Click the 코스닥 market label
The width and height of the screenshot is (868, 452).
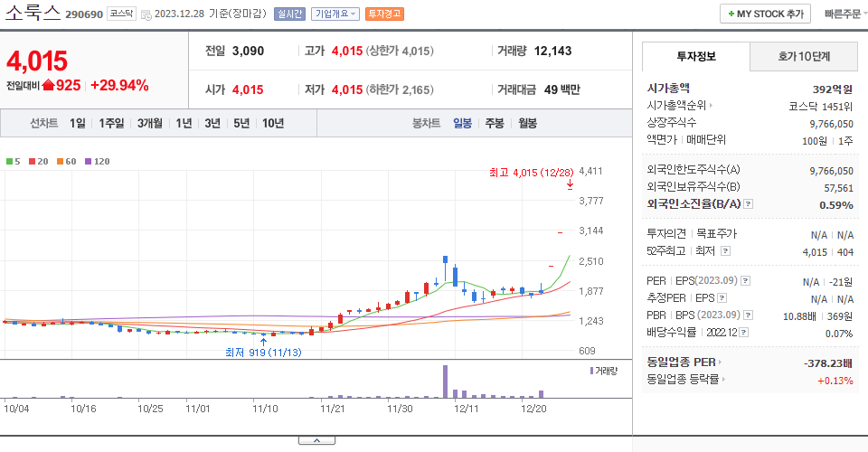[x=121, y=14]
